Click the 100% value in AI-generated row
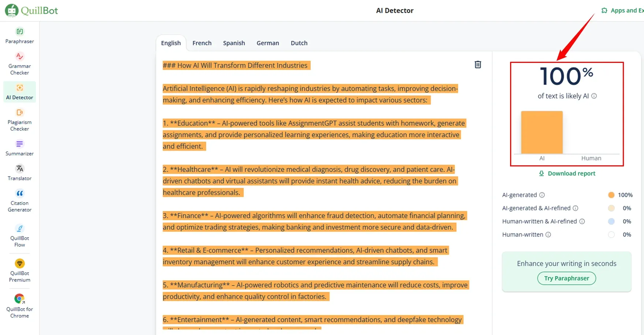Image resolution: width=644 pixels, height=335 pixels. pos(625,195)
